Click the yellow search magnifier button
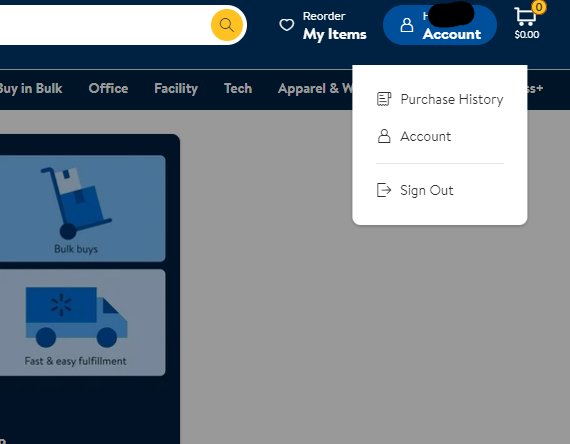The width and height of the screenshot is (570, 444). (x=227, y=25)
